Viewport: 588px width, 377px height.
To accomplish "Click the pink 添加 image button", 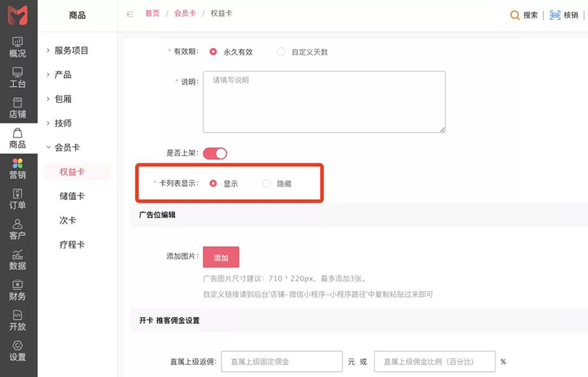I will pyautogui.click(x=221, y=257).
